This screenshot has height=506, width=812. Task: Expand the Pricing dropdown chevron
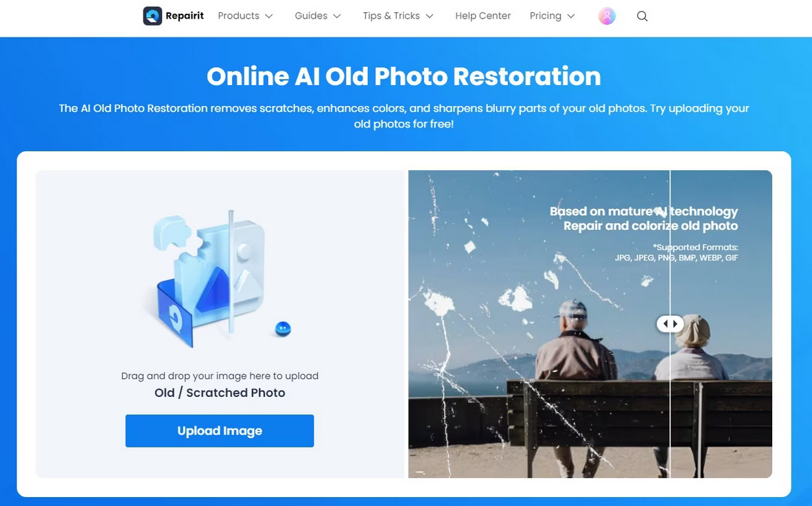[x=570, y=16]
